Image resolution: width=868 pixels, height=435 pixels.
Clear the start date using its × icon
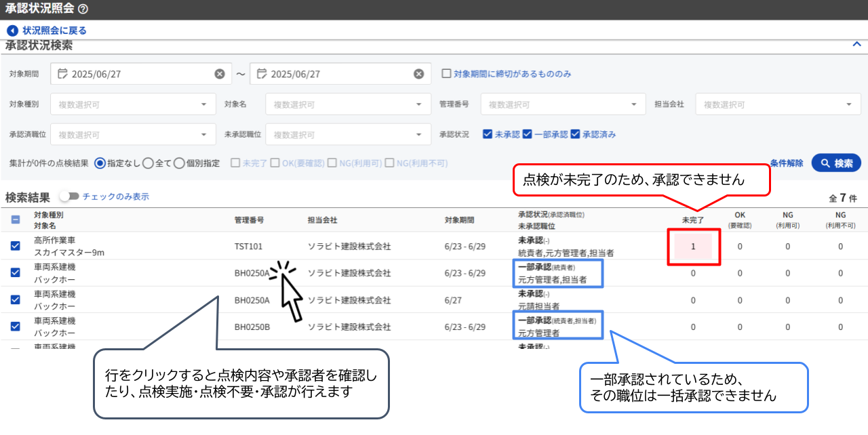[218, 73]
